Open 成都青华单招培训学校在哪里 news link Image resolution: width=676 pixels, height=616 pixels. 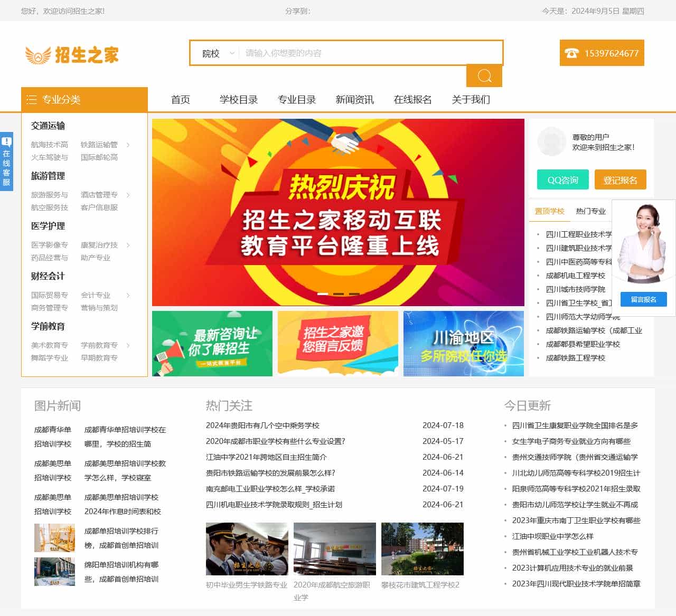point(125,437)
